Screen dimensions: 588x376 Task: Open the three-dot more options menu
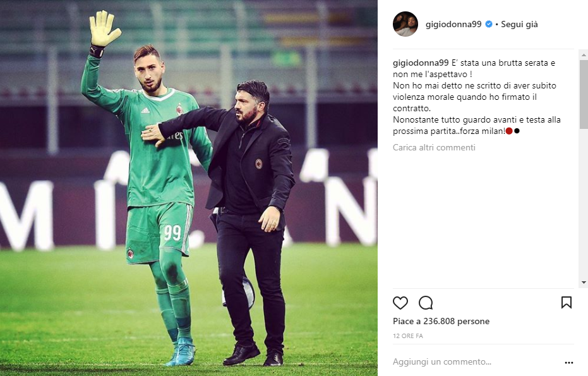click(x=569, y=363)
